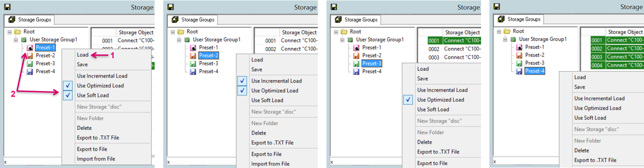Click the blue icon beside highlighted Preset-4
Screen dimensions: 644x168
(x=519, y=71)
